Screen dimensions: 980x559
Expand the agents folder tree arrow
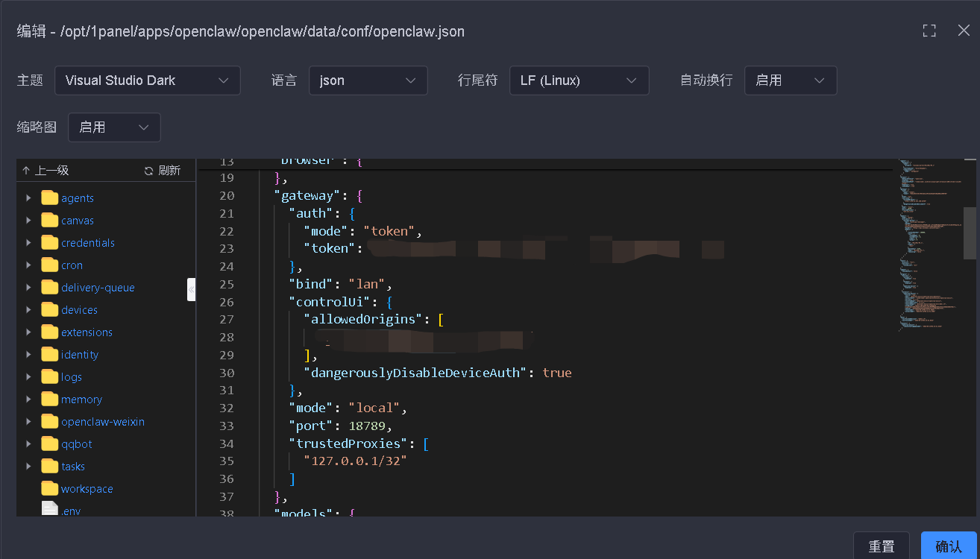30,198
